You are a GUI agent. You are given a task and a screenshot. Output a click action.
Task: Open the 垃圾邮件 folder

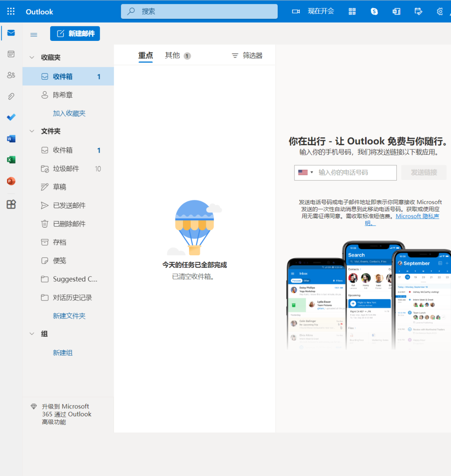coord(68,169)
